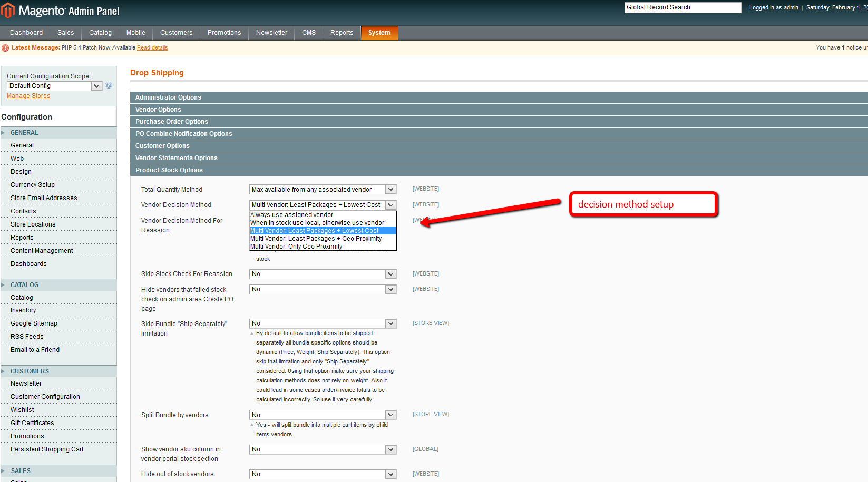Open the Split Bundle by vendors dropdown
The image size is (868, 482).
pyautogui.click(x=323, y=415)
